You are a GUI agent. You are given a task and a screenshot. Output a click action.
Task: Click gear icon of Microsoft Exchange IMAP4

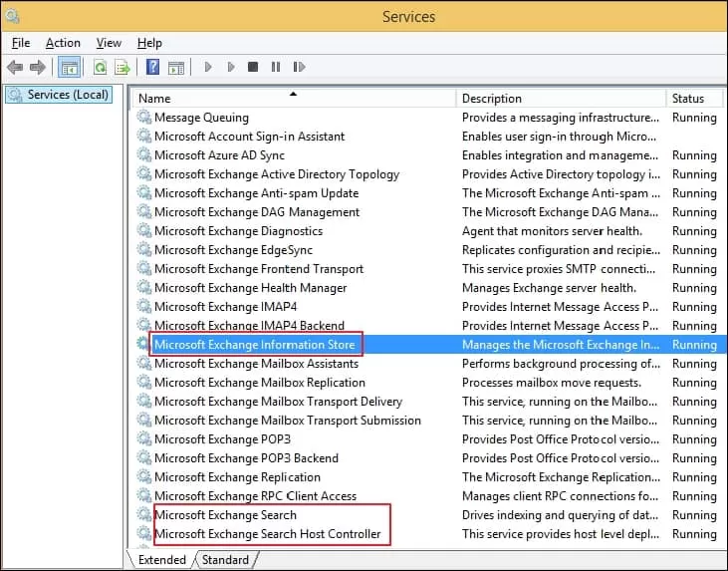point(144,306)
